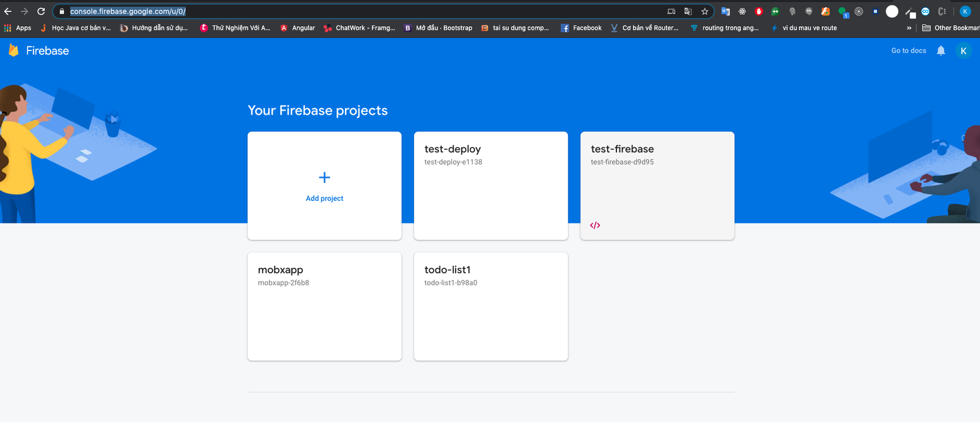The width and height of the screenshot is (980, 422).
Task: Click the Firebase flame logo
Action: [14, 51]
